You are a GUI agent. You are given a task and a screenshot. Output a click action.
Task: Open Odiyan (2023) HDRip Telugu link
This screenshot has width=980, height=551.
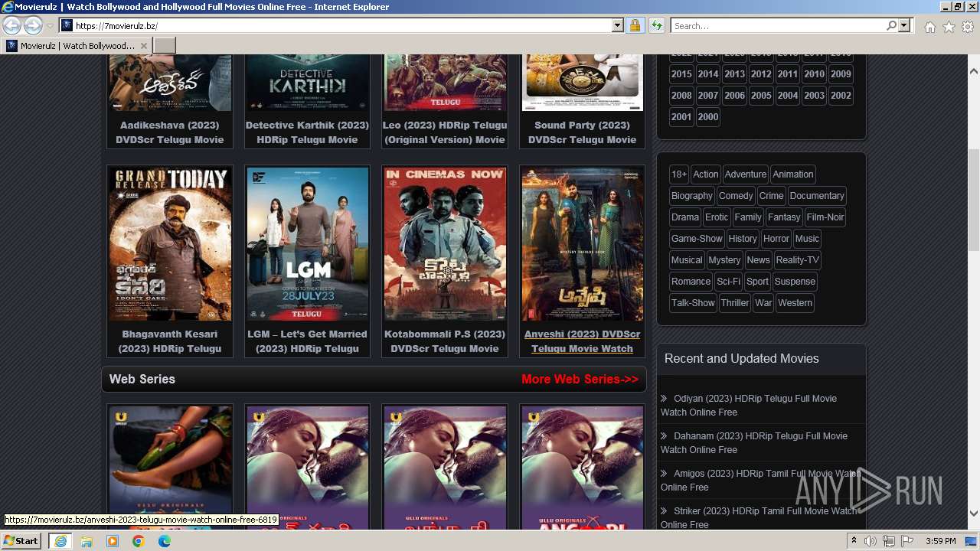tap(749, 406)
